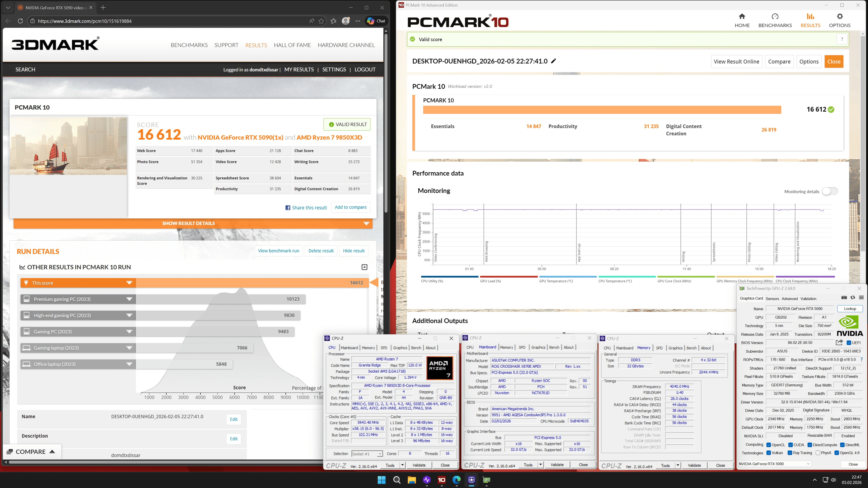
Task: Toggle the CUDA checkbox in GPU-Z
Action: (790, 445)
